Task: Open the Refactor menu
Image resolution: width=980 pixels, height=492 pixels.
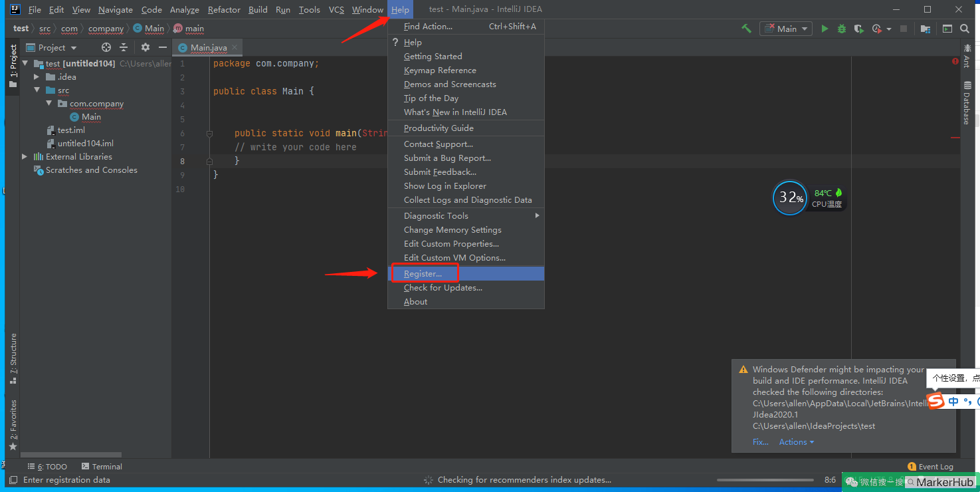Action: [224, 9]
